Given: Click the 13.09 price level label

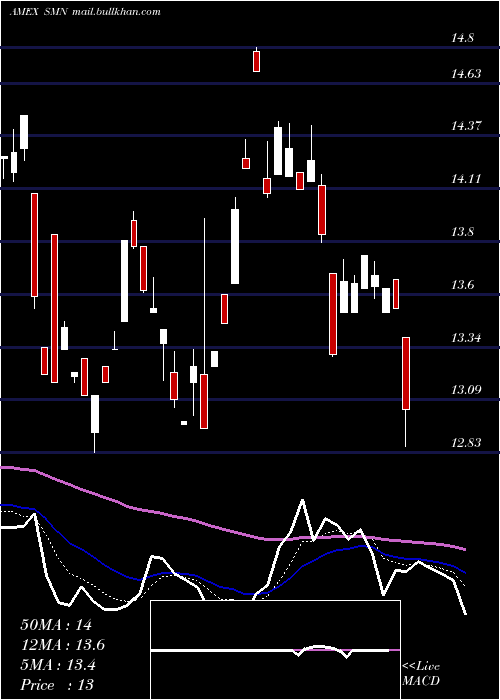Looking at the screenshot, I should click(466, 390).
